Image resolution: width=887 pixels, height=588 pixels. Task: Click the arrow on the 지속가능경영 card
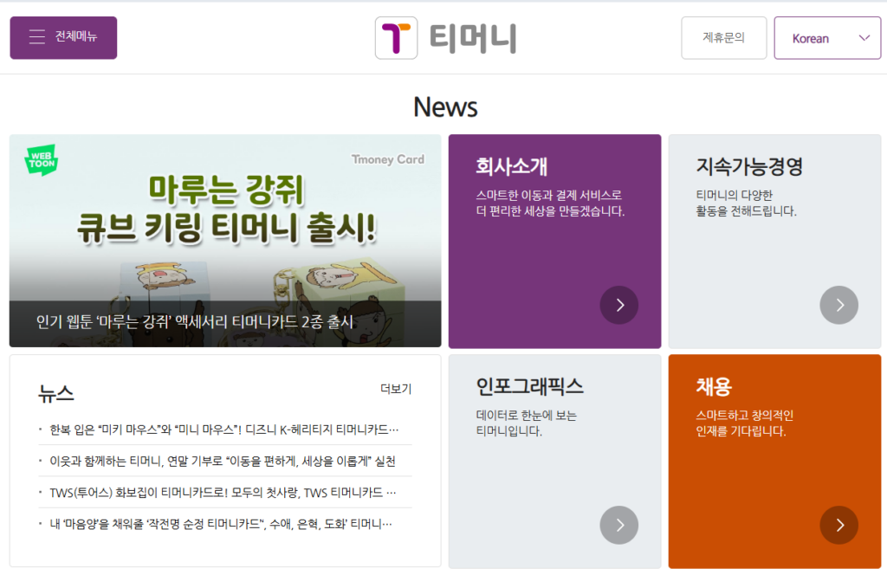[x=838, y=305]
